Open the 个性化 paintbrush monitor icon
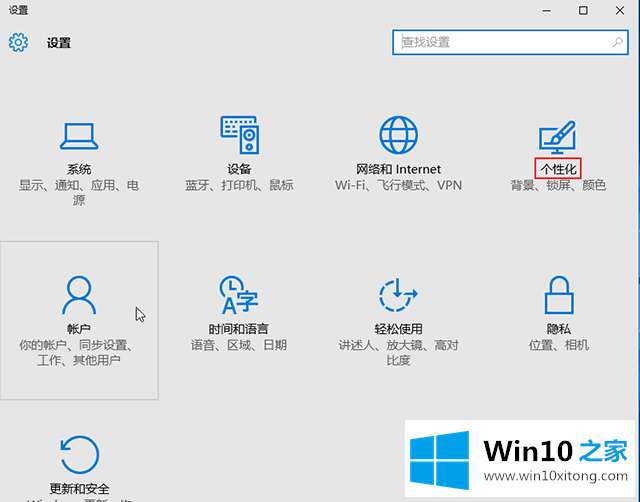The image size is (640, 502). [558, 137]
